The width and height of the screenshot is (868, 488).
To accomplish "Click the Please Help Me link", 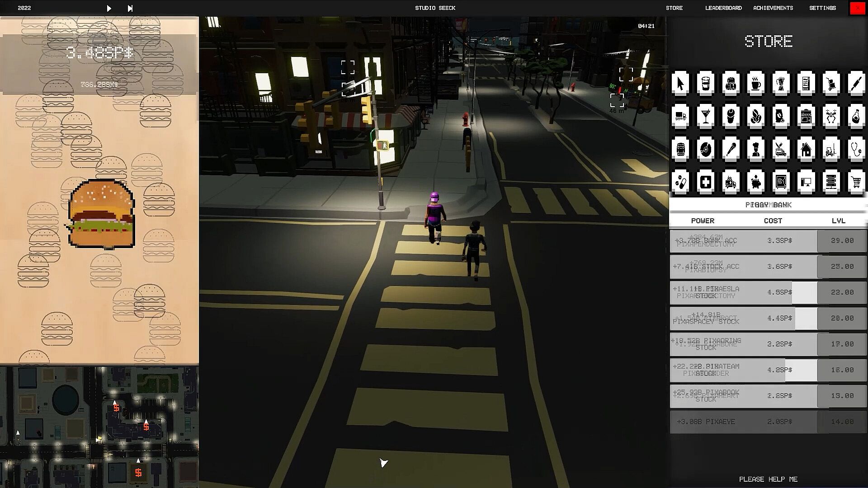I will point(768,479).
